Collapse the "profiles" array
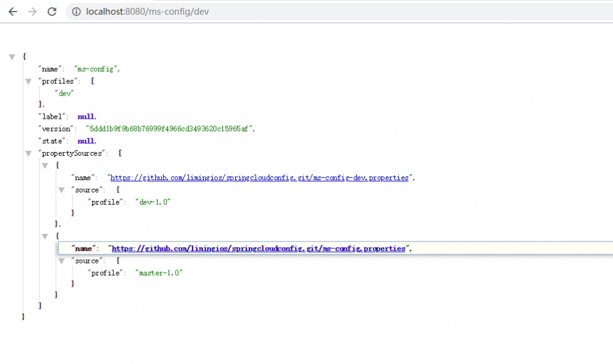This screenshot has height=364, width=613. 29,82
